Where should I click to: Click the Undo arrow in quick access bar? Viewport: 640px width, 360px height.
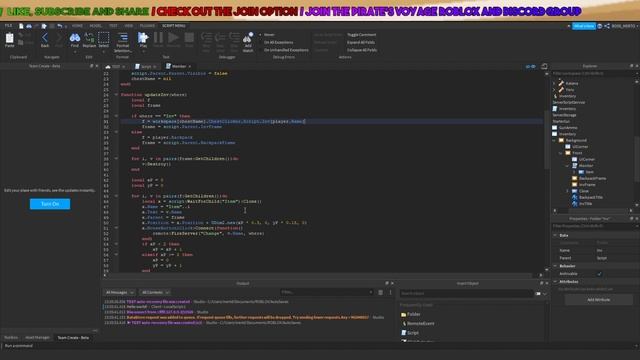(60, 26)
